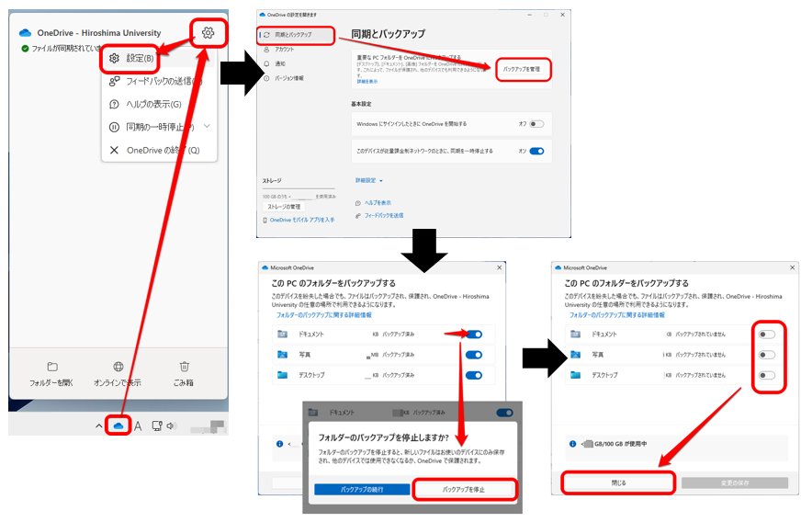Click ドキュメント folder icon in the バックアップ済み dialog

pos(282,335)
